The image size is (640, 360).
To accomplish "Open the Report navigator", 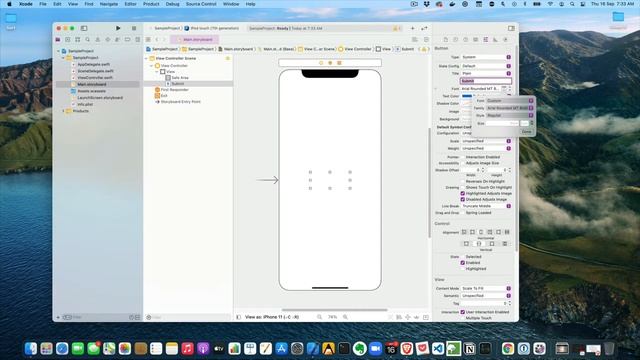I will pos(138,40).
